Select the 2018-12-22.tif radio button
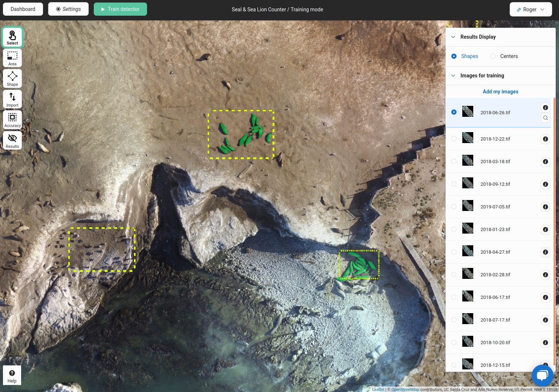This screenshot has width=559, height=392. point(454,139)
